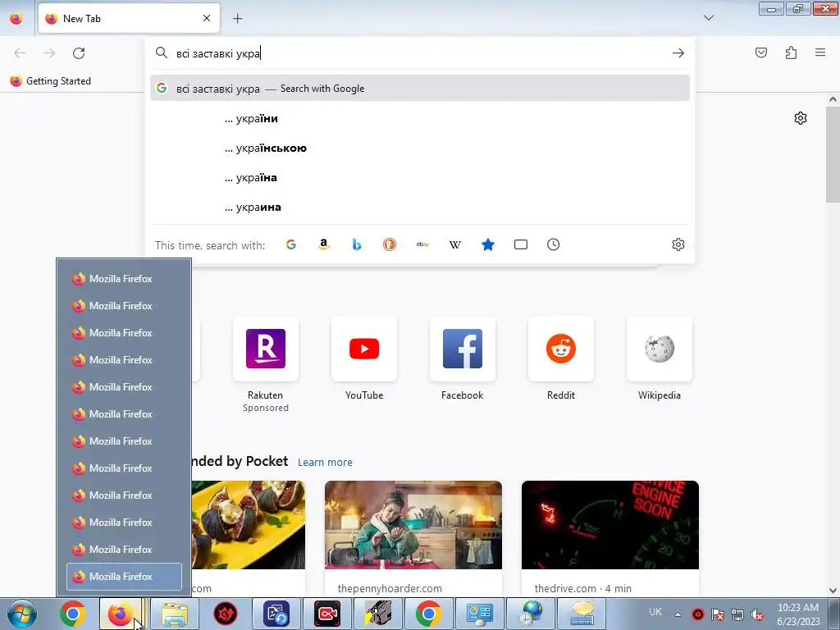Search bookmarks with the star icon
Image resolution: width=840 pixels, height=630 pixels.
pos(488,244)
